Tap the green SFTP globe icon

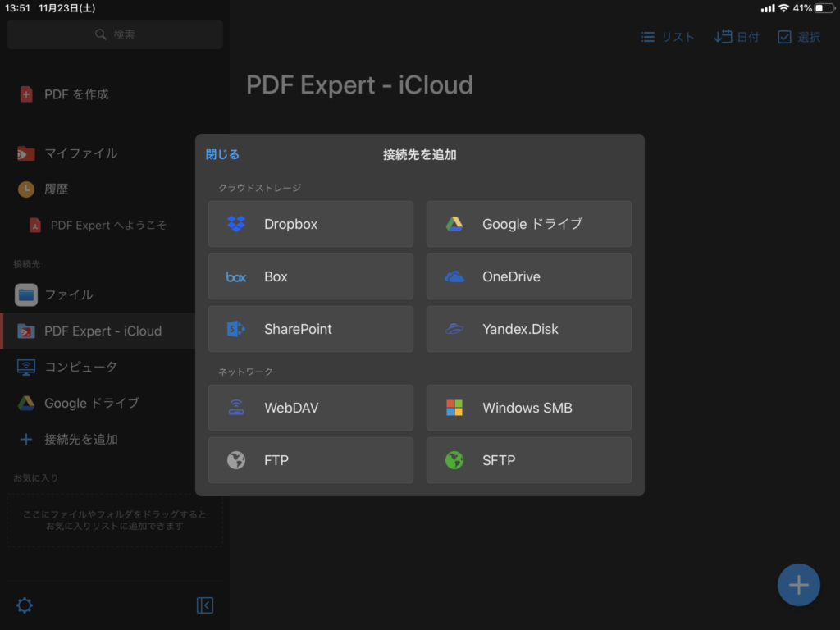tap(454, 460)
